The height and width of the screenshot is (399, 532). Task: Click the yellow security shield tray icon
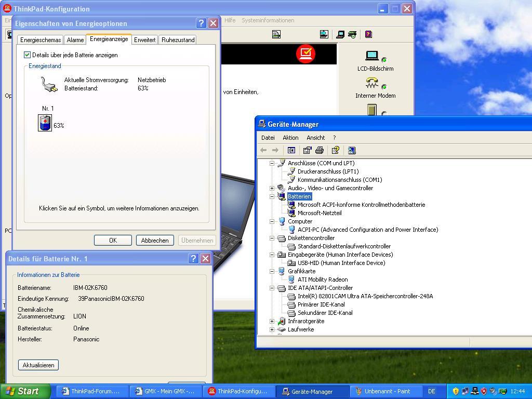click(x=456, y=391)
